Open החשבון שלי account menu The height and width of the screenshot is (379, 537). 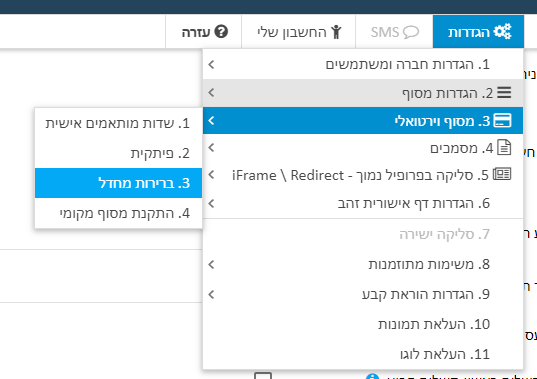pyautogui.click(x=298, y=31)
